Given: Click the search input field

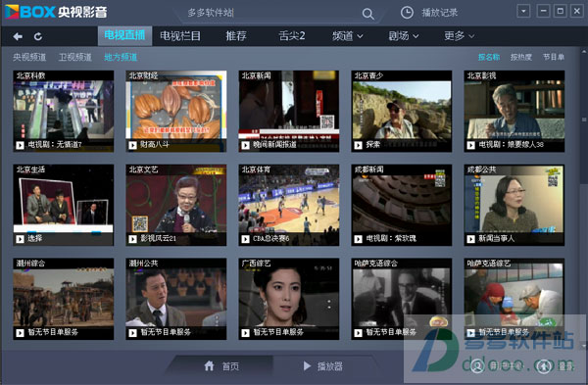Looking at the screenshot, I should [271, 13].
